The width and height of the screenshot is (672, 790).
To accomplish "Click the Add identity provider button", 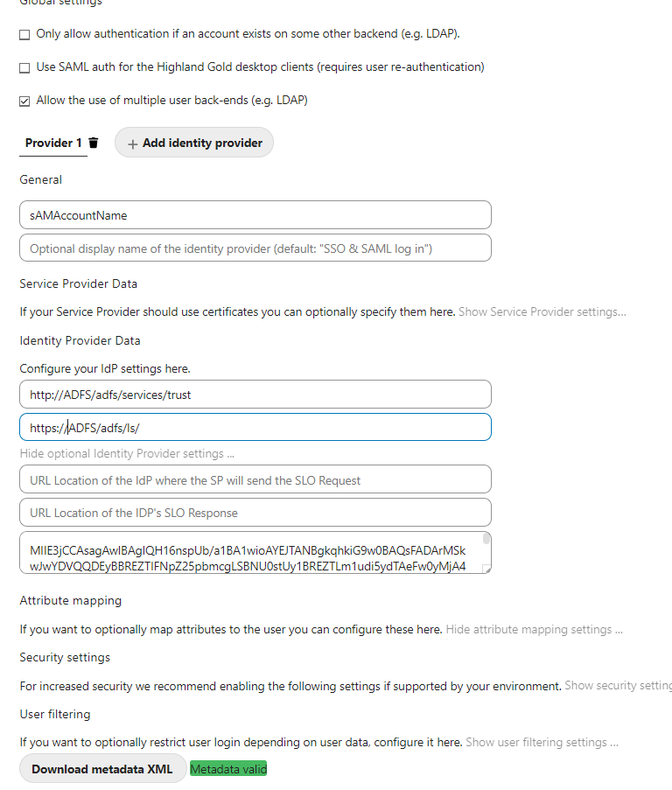I will tap(193, 142).
